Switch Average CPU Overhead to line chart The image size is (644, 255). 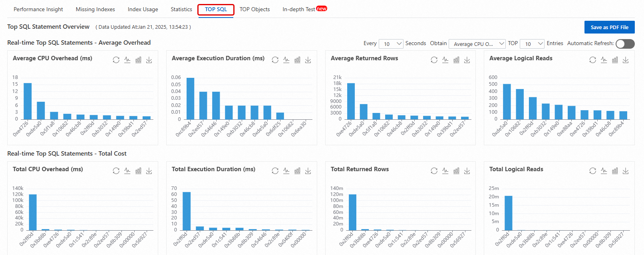click(x=127, y=60)
